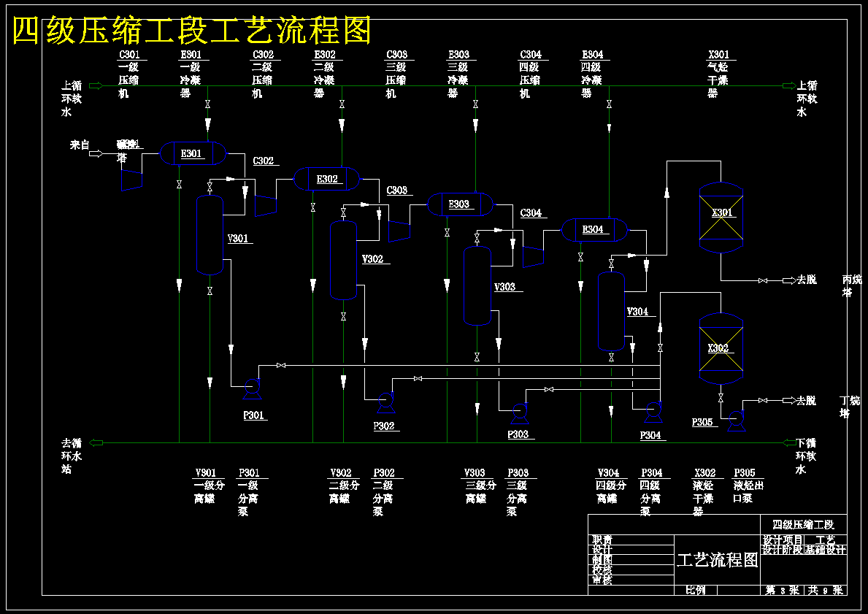Select 四级压缩工段 cell in title block
This screenshot has height=614, width=868.
tap(804, 524)
